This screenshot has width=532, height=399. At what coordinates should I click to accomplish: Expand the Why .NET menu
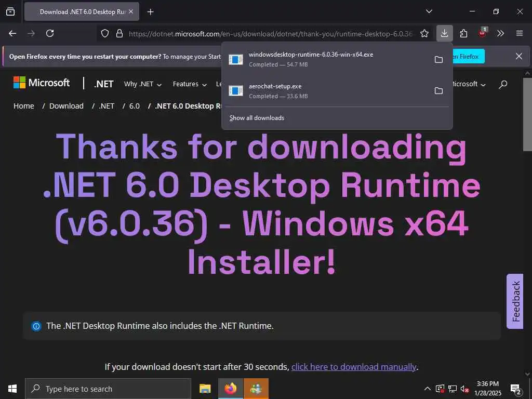coord(142,84)
